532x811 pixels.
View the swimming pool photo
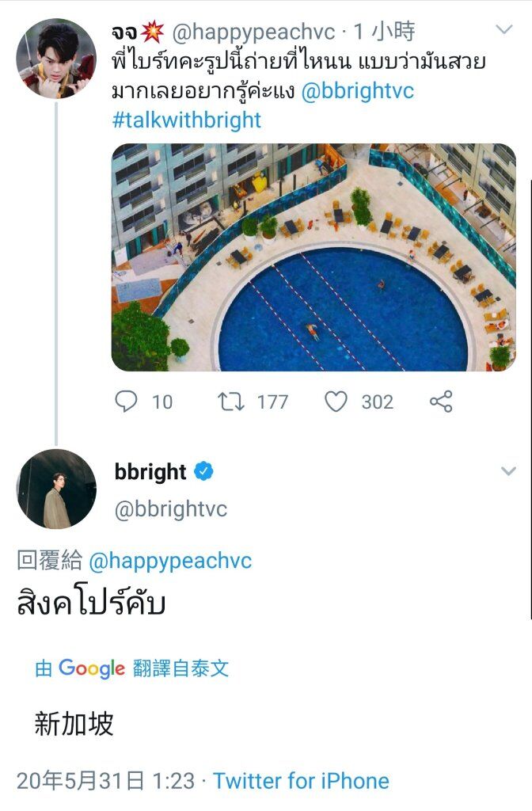coord(313,257)
